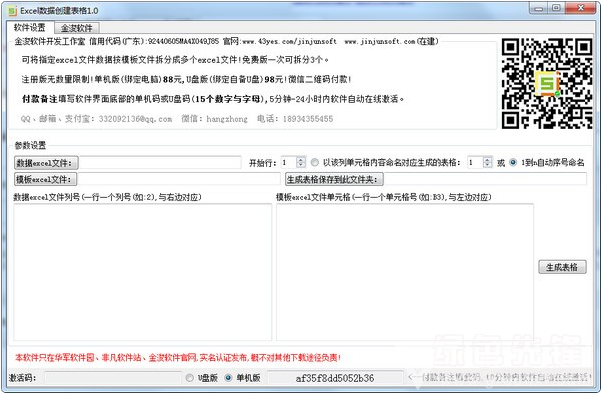
Task: Decrease the column number spinner value
Action: pos(487,165)
